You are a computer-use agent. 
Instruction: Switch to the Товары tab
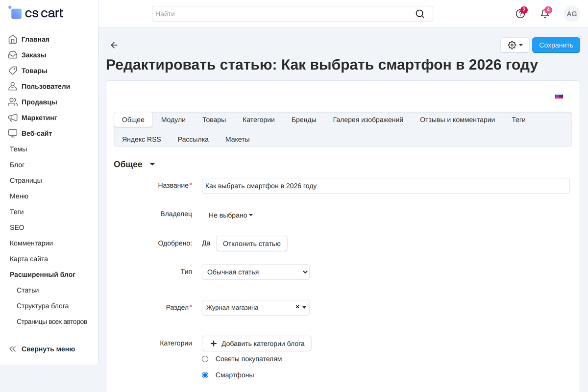click(x=214, y=120)
